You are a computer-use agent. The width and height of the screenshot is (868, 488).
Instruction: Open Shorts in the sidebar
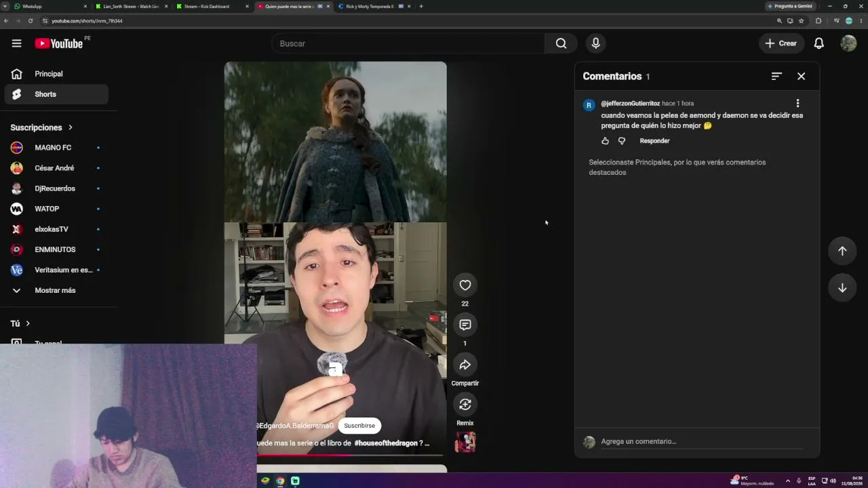pyautogui.click(x=56, y=94)
